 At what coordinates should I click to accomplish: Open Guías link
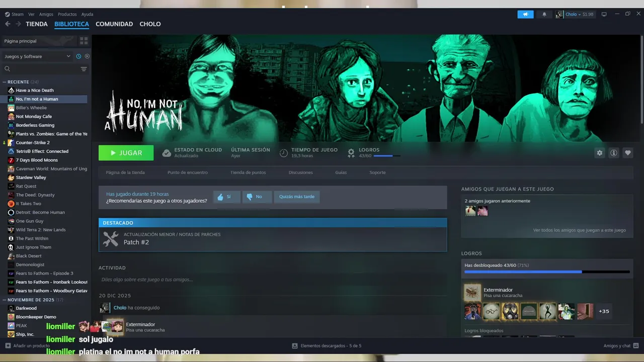(341, 172)
